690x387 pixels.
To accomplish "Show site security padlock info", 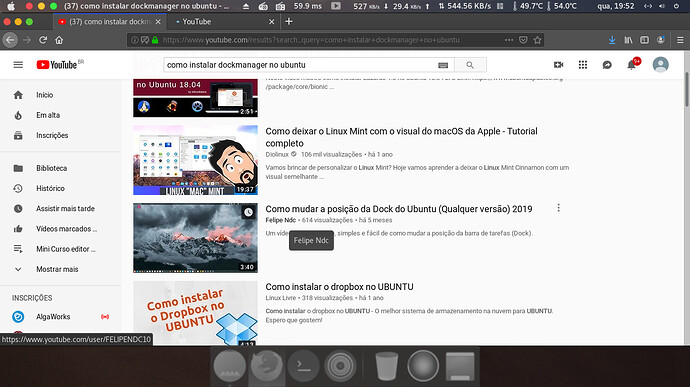I will (x=155, y=40).
